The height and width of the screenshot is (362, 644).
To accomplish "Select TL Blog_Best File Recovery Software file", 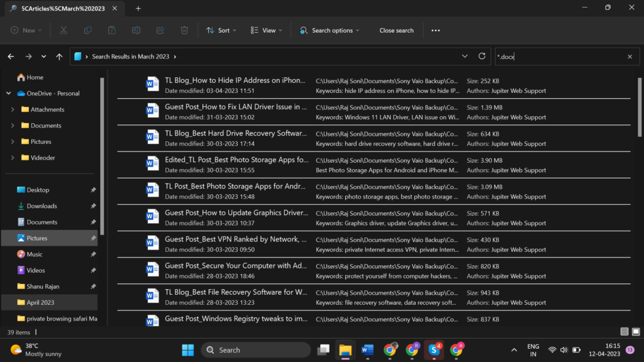I will pyautogui.click(x=374, y=297).
